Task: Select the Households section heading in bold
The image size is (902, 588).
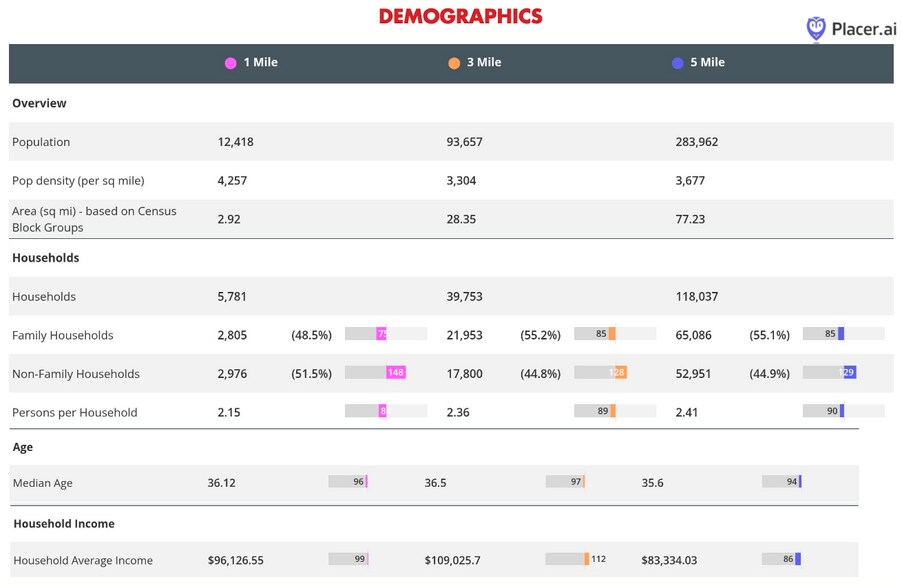Action: coord(45,257)
